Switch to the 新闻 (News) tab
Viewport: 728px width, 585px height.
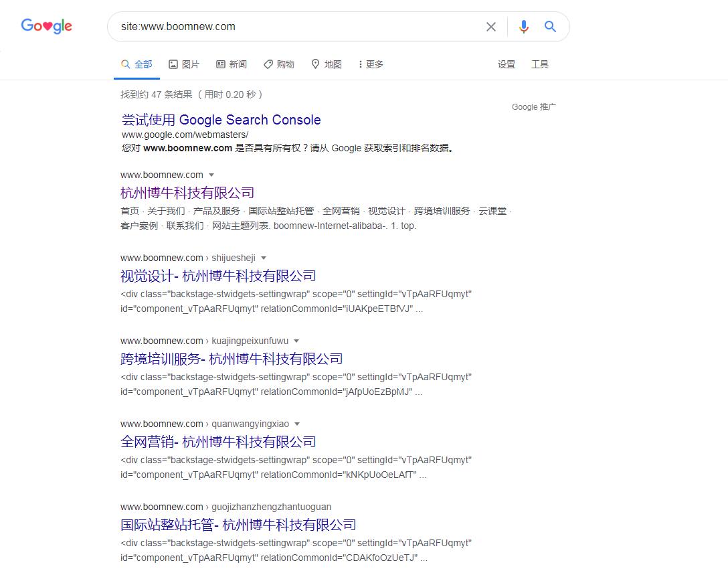click(x=232, y=64)
